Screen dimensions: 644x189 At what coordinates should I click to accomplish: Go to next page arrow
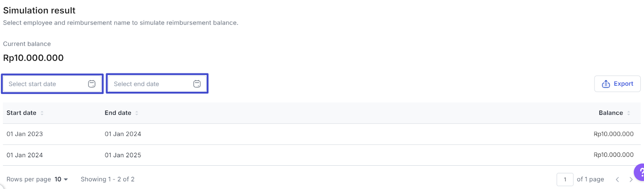(631, 179)
